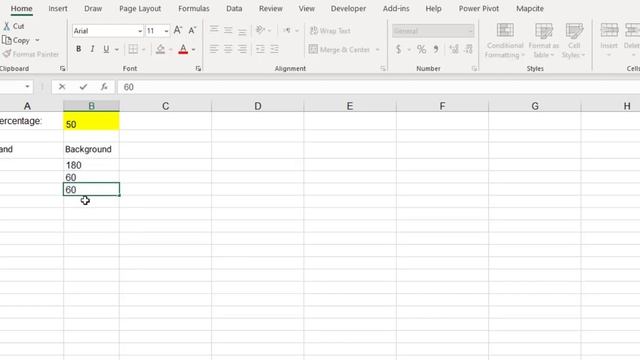Open Clipboard pane dialog launcher
The image size is (640, 360).
pos(62,69)
